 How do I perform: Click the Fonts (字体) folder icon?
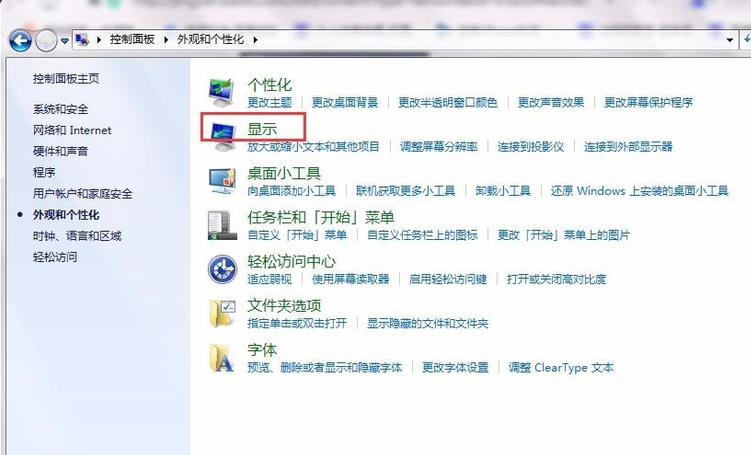pos(221,357)
